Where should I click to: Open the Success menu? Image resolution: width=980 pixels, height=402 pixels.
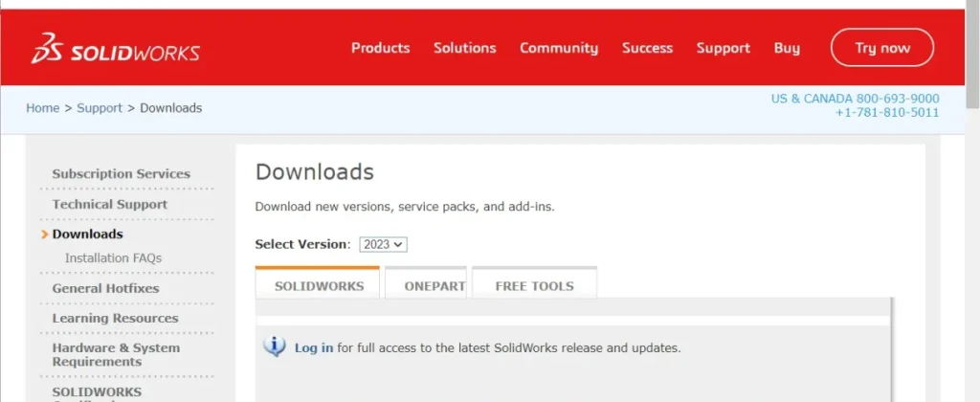pos(648,48)
